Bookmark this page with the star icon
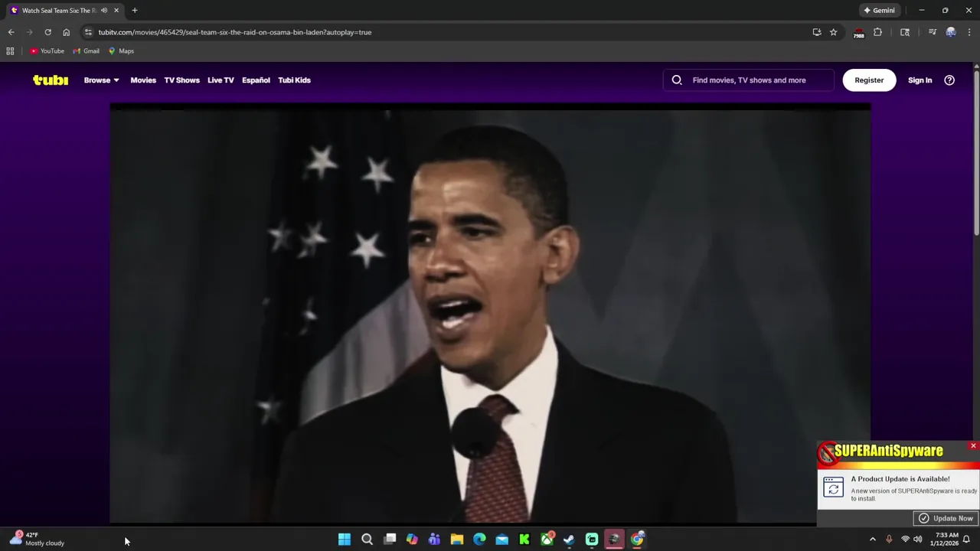 833,32
